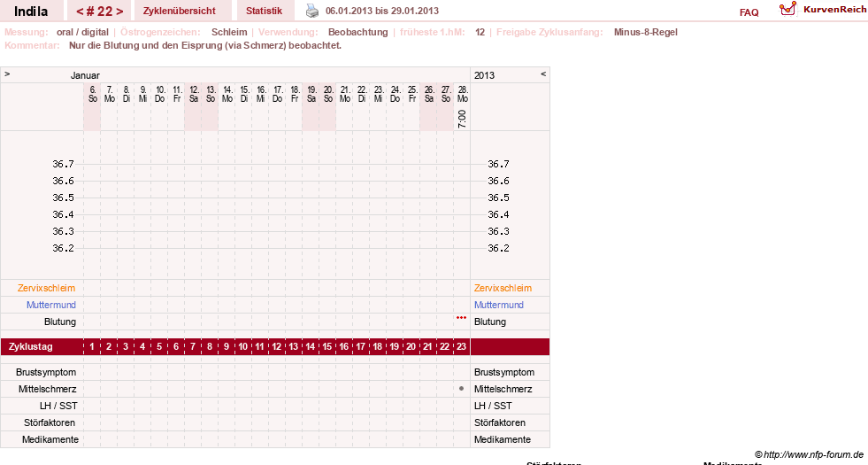Open the Zyklenübersicht tab
Viewport: 868px width, 465px height.
pyautogui.click(x=180, y=12)
